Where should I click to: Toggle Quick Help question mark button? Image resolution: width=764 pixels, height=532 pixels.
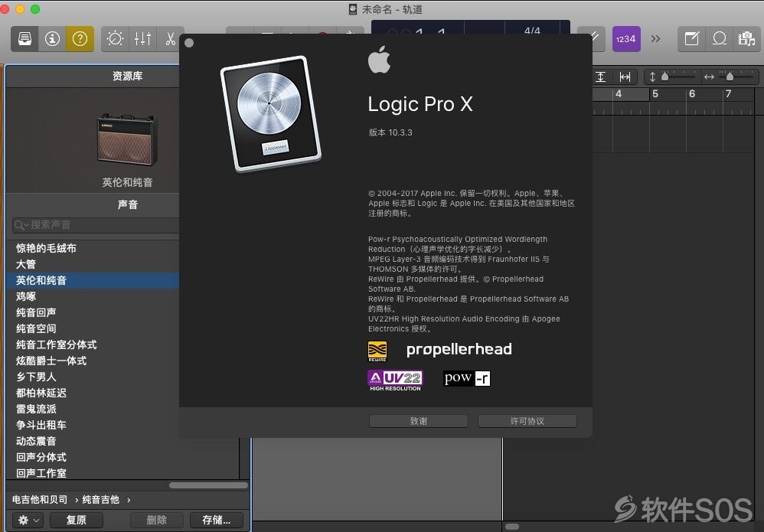[x=80, y=38]
